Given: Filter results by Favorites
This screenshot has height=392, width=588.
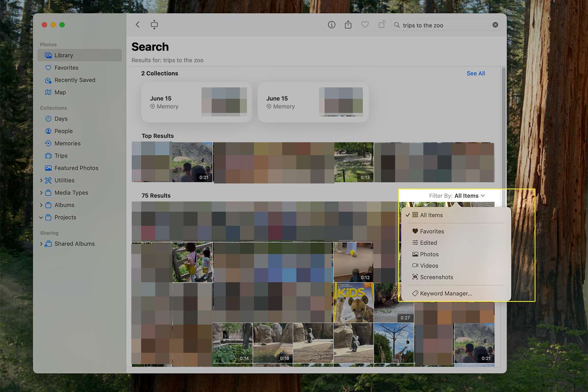Looking at the screenshot, I should pos(432,232).
